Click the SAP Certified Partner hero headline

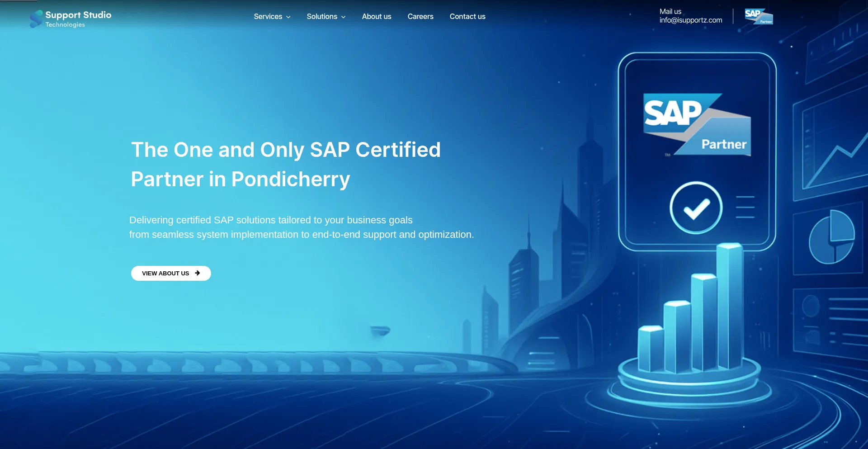click(x=285, y=164)
